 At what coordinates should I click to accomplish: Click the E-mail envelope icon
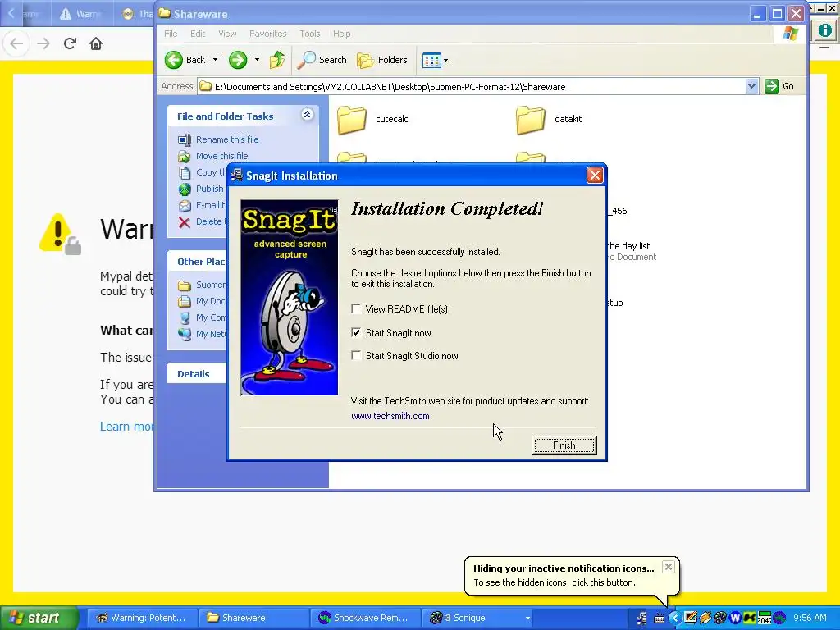[x=185, y=206]
